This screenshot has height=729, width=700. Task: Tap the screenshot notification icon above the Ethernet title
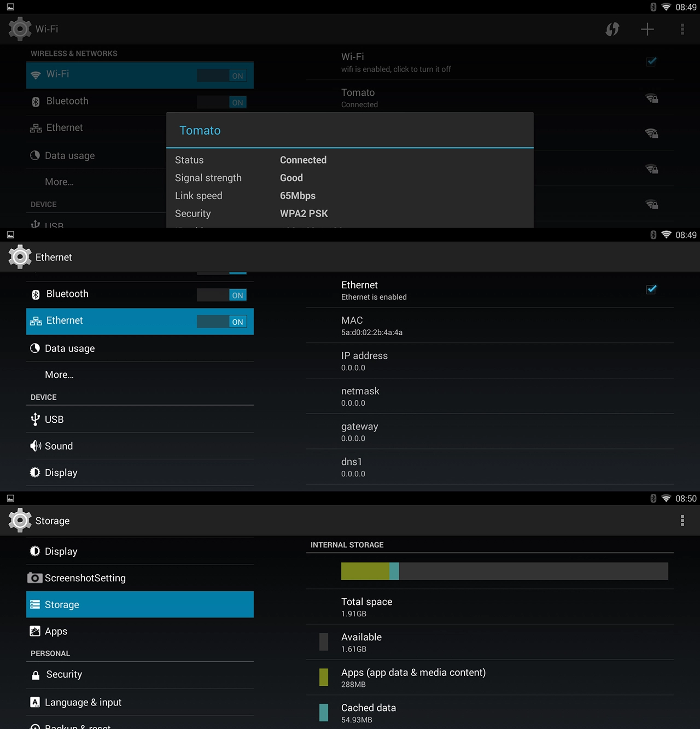click(x=10, y=235)
